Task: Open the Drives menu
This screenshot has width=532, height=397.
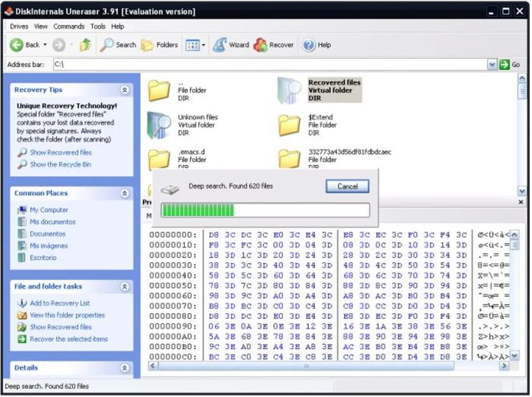Action: point(19,27)
